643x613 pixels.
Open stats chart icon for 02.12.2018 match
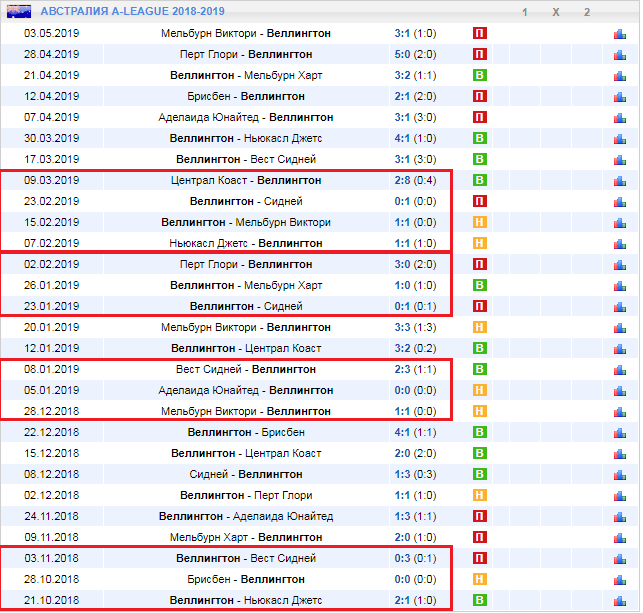620,496
